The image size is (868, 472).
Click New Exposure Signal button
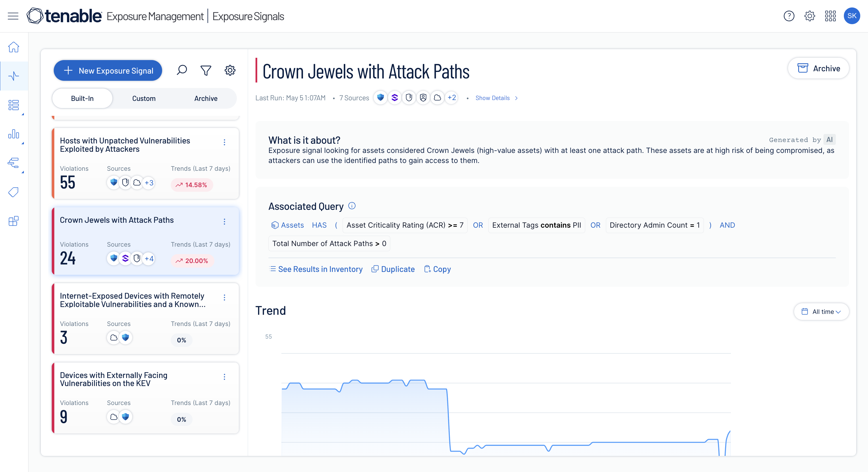pyautogui.click(x=108, y=70)
